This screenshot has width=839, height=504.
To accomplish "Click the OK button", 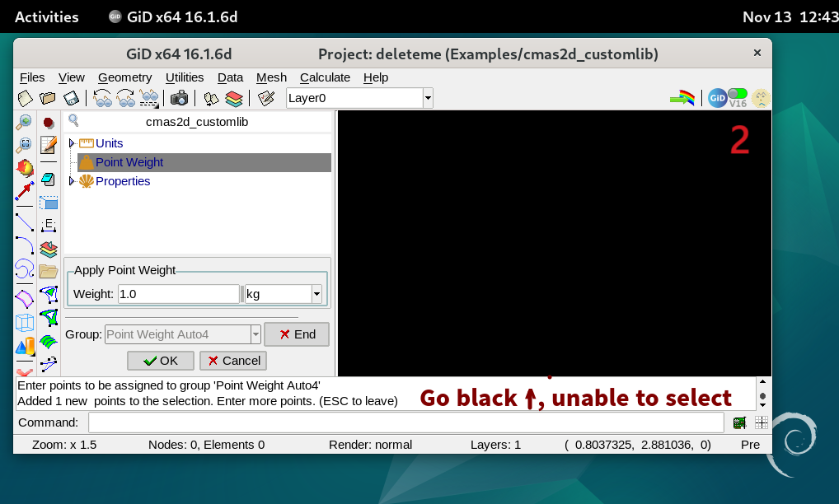I will click(161, 361).
